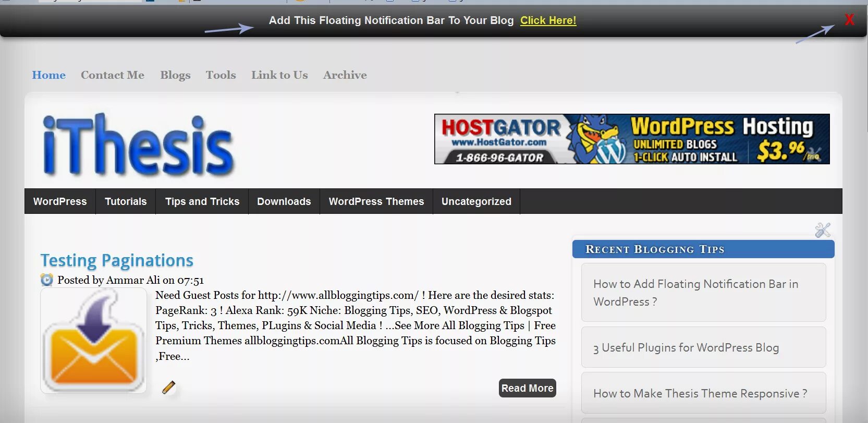
Task: Open the WordPress Themes category
Action: [376, 201]
